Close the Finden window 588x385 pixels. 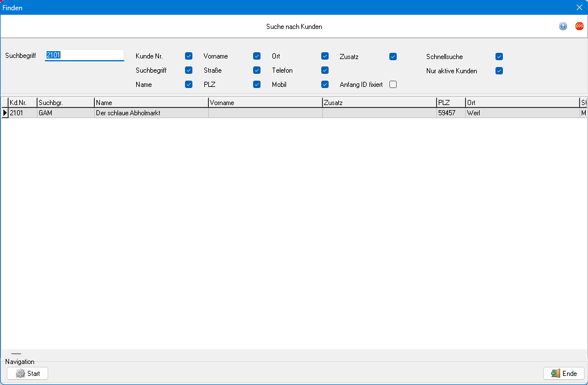579,7
